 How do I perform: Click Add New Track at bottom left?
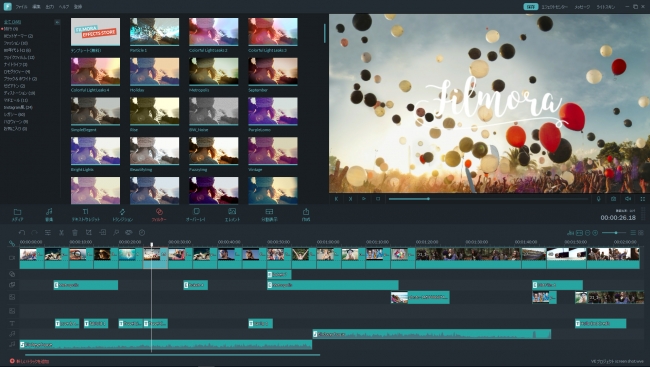(x=29, y=362)
